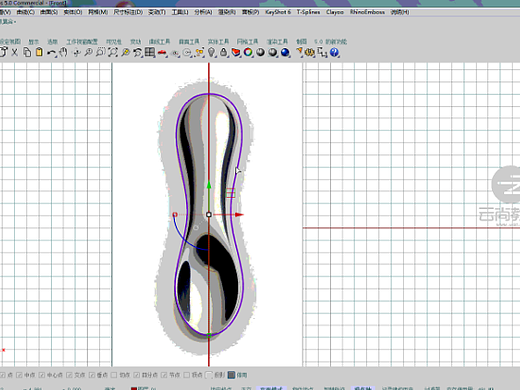520x390 pixels.
Task: Click the red car set-view icon
Action: tap(162, 53)
